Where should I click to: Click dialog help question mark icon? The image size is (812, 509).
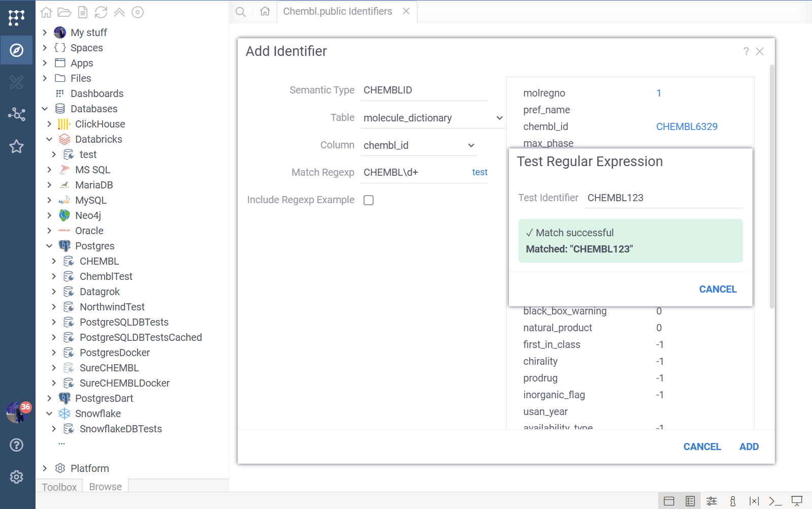pyautogui.click(x=746, y=51)
